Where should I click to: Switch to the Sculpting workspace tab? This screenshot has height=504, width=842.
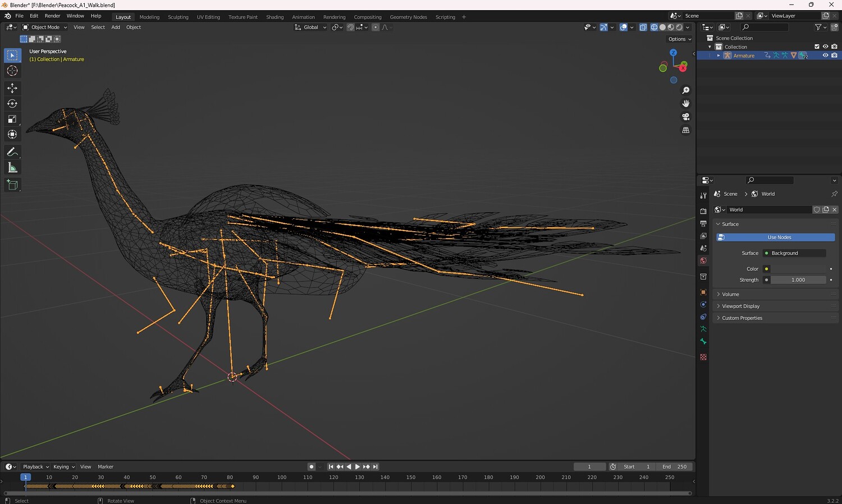pyautogui.click(x=178, y=17)
